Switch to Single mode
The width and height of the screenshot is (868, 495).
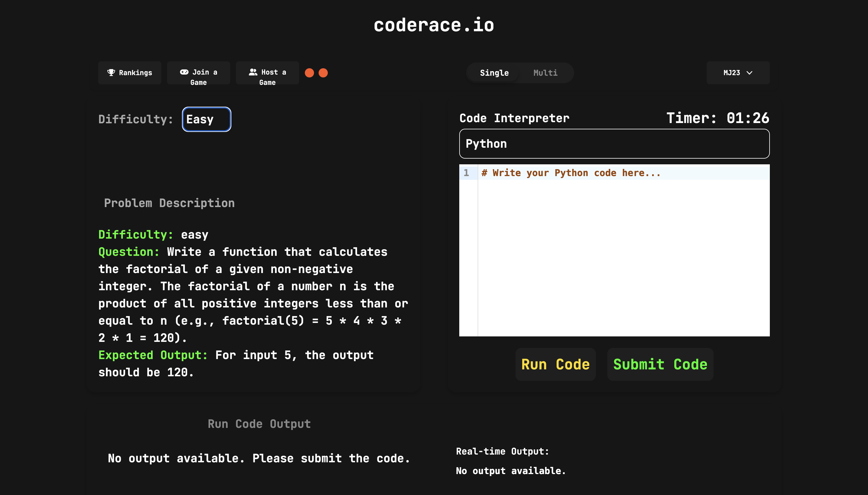(x=494, y=73)
